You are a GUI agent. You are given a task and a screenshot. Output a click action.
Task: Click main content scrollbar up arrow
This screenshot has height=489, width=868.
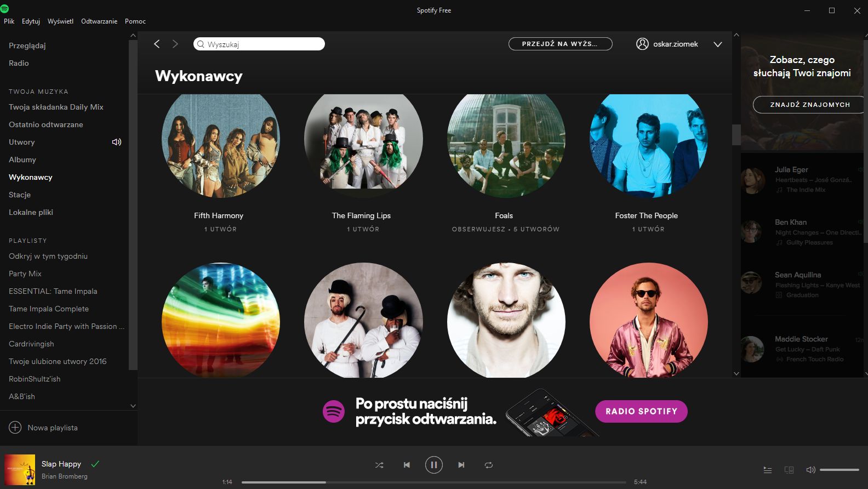click(736, 35)
